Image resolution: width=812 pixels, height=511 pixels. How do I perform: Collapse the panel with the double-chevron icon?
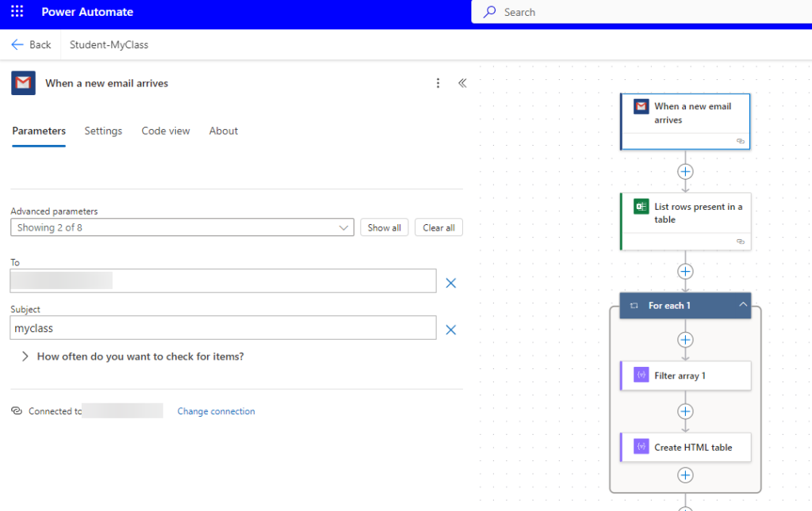click(x=462, y=82)
